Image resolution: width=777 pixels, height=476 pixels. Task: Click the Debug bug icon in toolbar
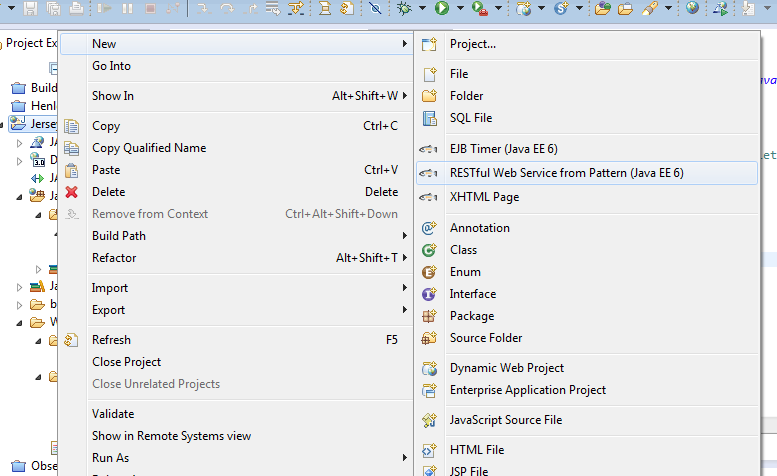point(404,9)
